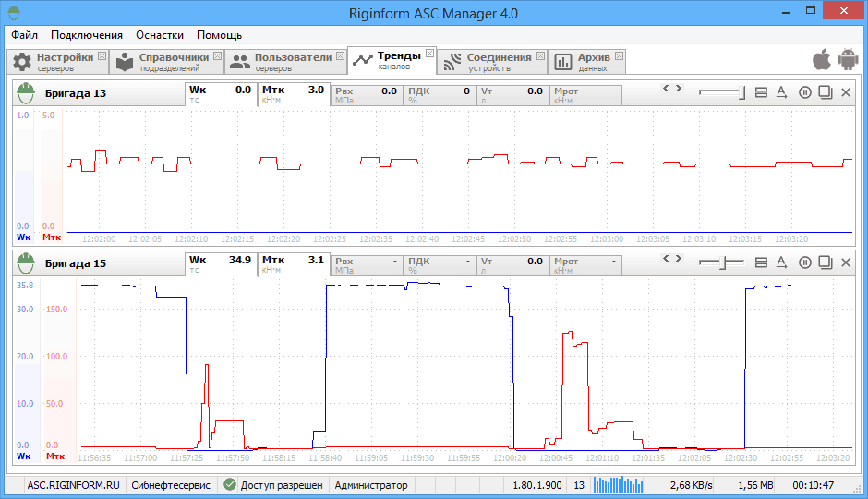Image resolution: width=868 pixels, height=499 pixels.
Task: Pause the Бригада 15 trend chart
Action: click(804, 263)
